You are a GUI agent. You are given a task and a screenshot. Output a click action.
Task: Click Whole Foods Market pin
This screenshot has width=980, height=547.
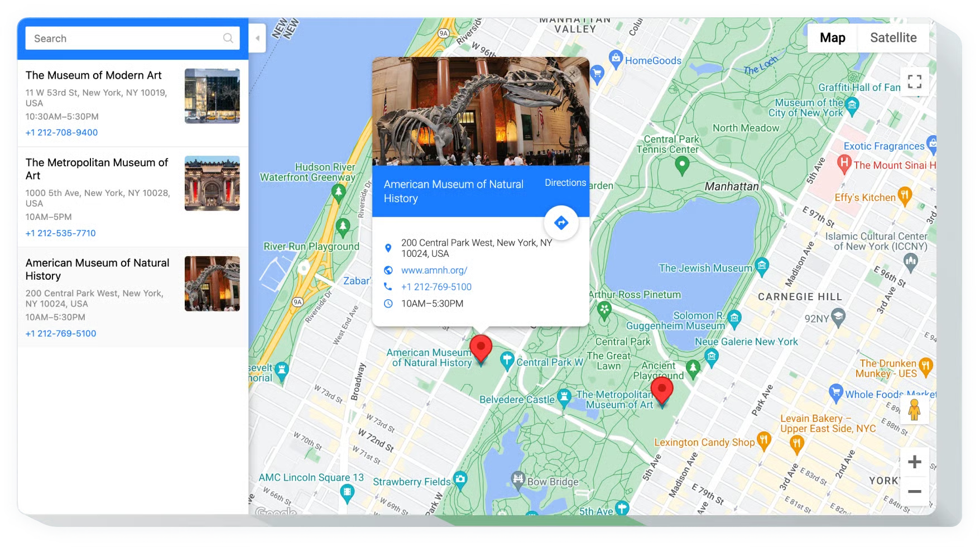point(835,393)
